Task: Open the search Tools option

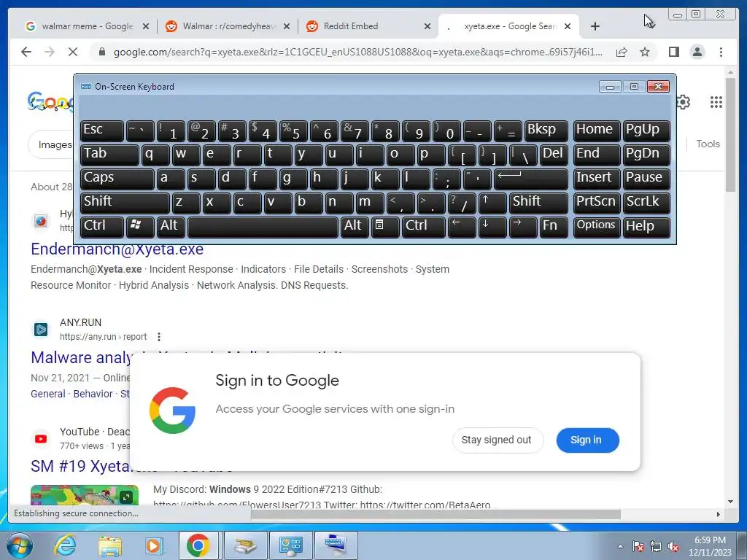Action: click(x=708, y=144)
